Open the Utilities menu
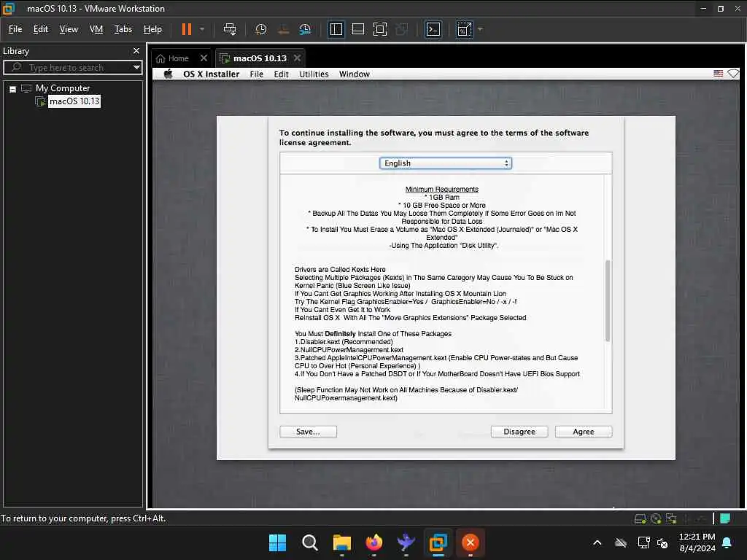The image size is (747, 560). point(314,74)
